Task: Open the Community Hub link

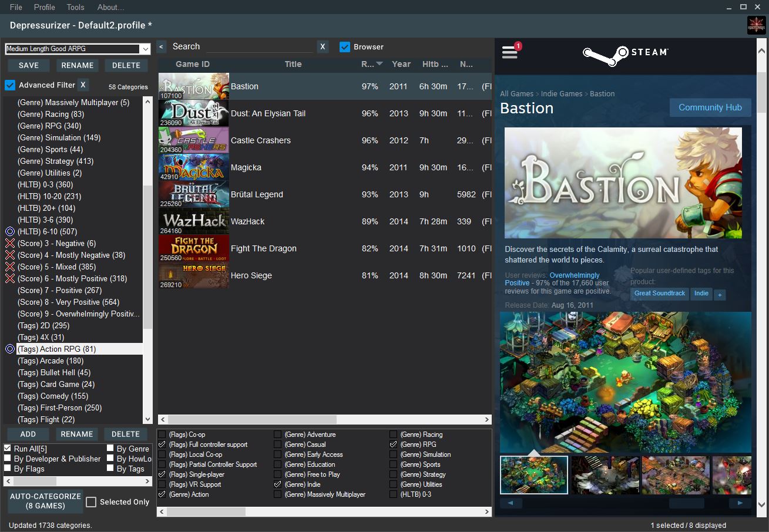Action: click(710, 107)
